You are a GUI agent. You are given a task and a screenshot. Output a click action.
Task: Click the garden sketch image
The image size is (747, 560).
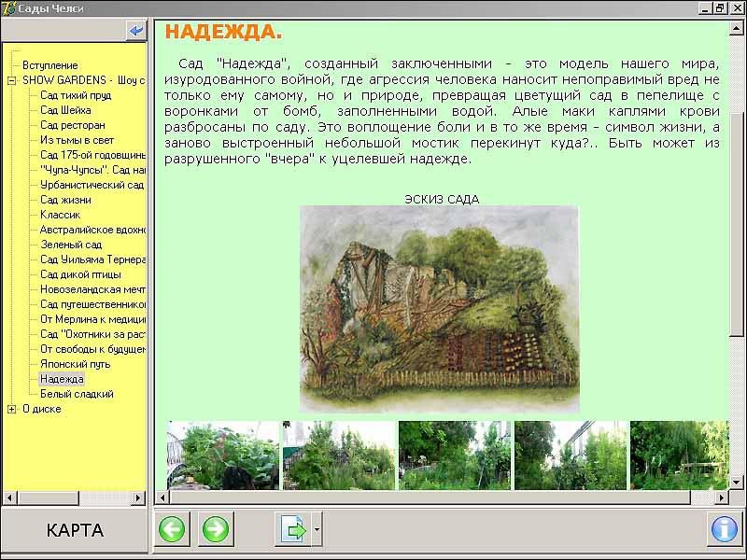(439, 309)
